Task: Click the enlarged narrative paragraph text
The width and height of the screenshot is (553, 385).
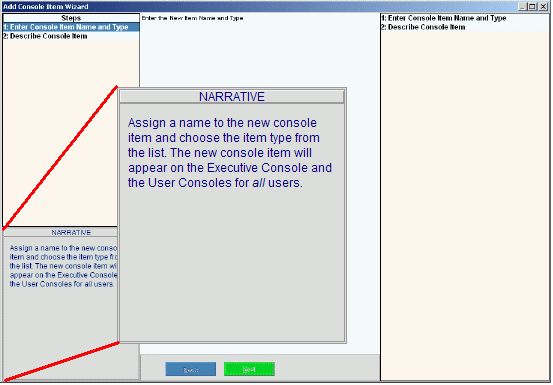Action: click(x=229, y=153)
